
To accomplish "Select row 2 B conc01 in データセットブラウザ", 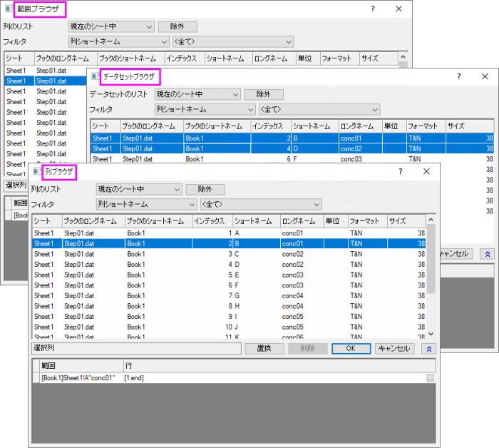I will [x=292, y=138].
